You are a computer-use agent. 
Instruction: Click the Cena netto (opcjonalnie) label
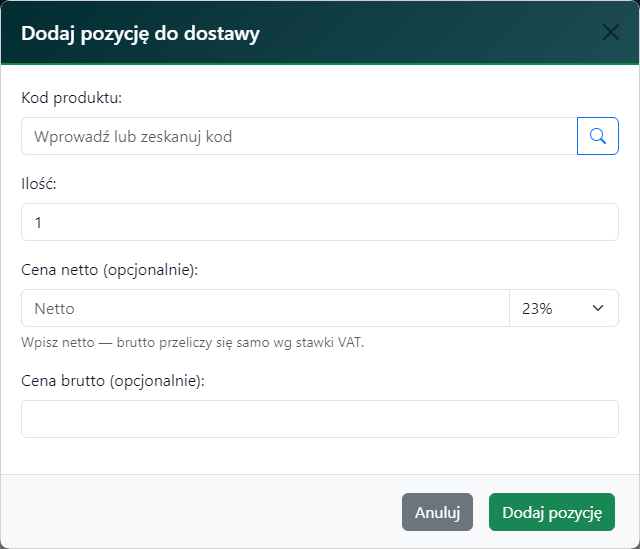pos(109,270)
